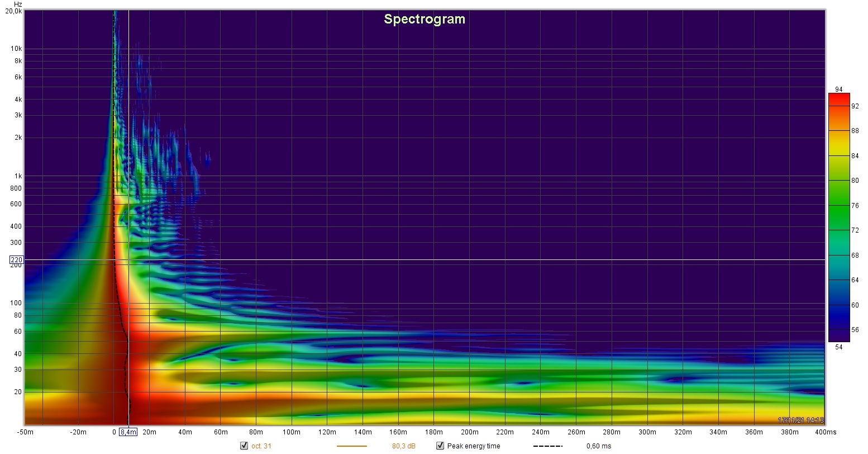This screenshot has height=454, width=868.
Task: Click the 80,3 dB legend value
Action: tap(404, 446)
